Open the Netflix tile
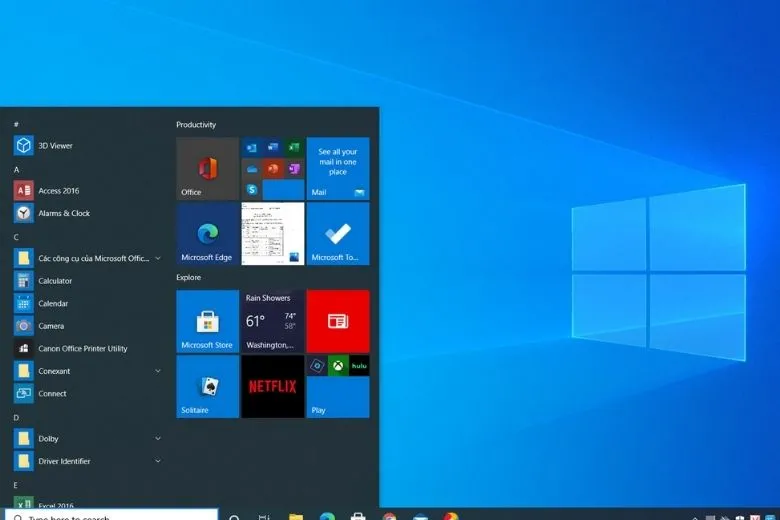 coord(272,386)
